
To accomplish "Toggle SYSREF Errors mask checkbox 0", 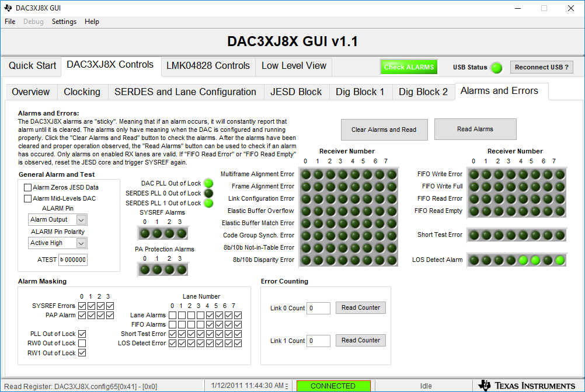I will (82, 306).
